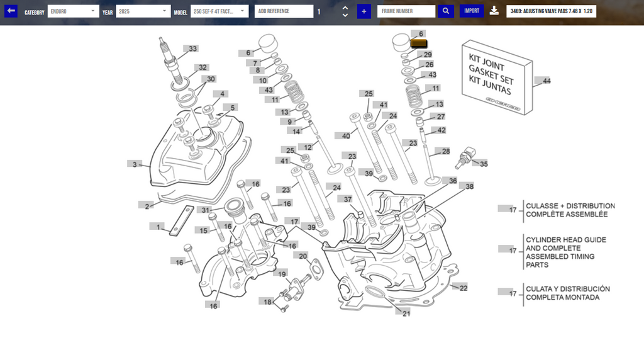Click the Culasse + Distribution Complète Assemblée text
Screen dimensions: 644x340
pyautogui.click(x=570, y=210)
